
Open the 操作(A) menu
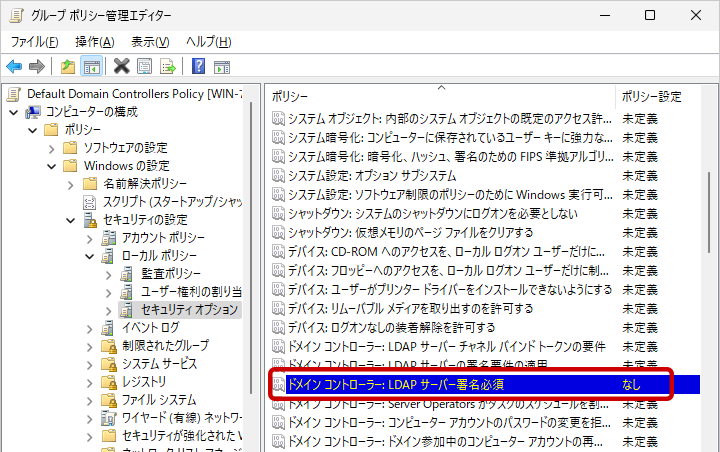click(x=95, y=41)
